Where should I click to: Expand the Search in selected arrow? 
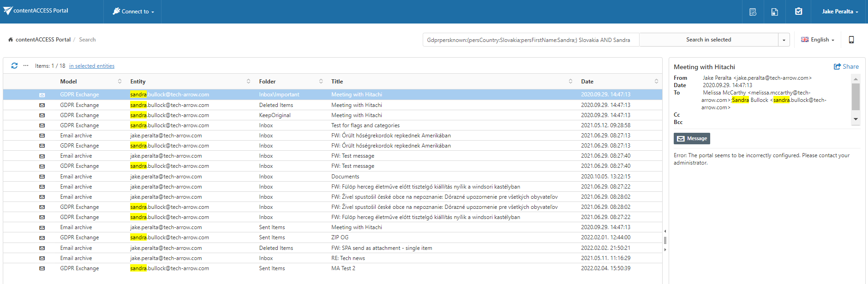tap(784, 40)
